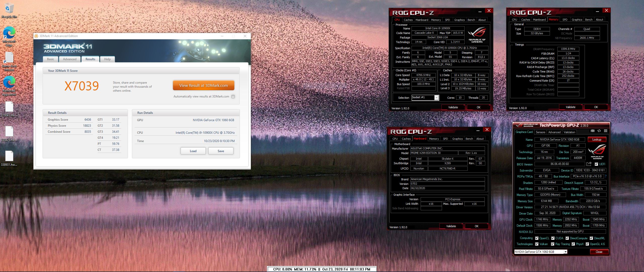Open About tab in the CPU-Z Memory window
This screenshot has height=272, width=644.
(x=599, y=20)
